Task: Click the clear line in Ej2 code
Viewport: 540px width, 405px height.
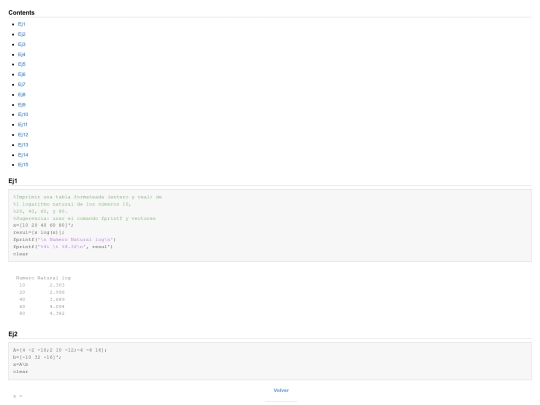Action: 20,372
